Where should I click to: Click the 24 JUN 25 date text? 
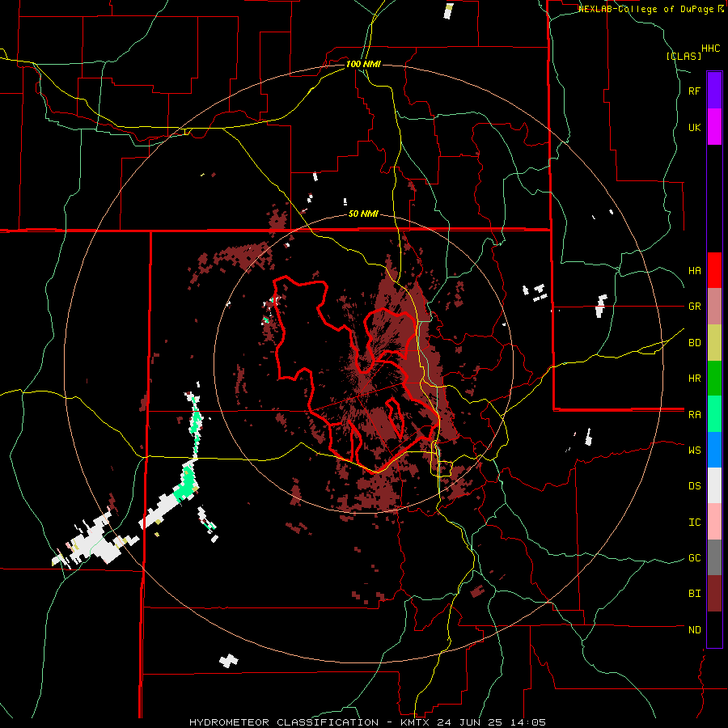(472, 722)
